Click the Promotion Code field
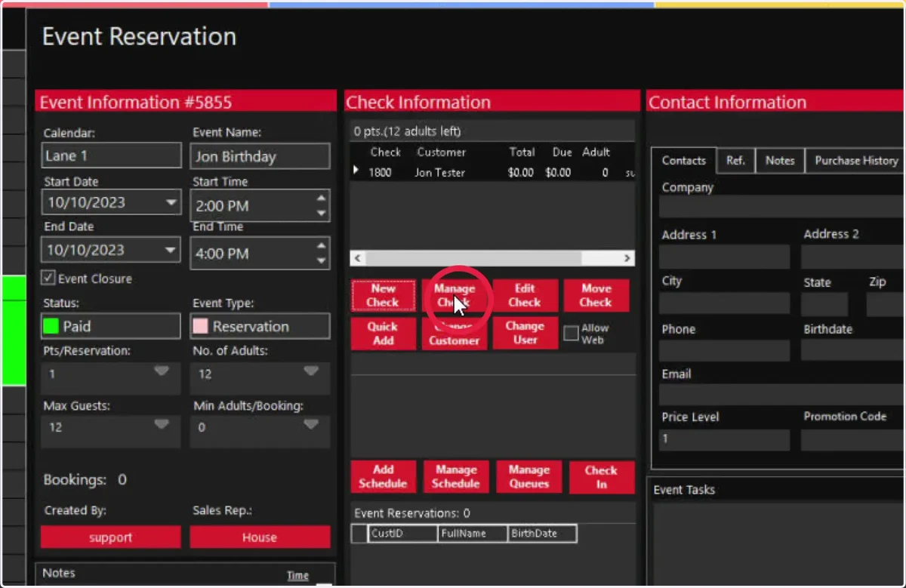Screen dimensions: 906x588 [x=853, y=439]
